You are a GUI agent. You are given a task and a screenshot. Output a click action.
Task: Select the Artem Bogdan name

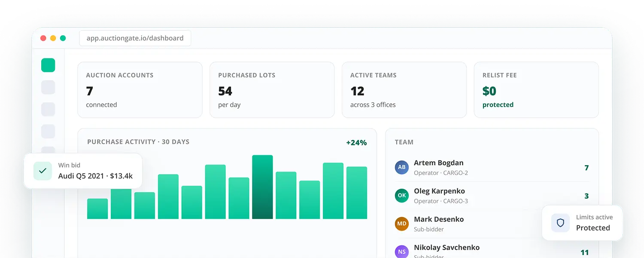pyautogui.click(x=439, y=163)
